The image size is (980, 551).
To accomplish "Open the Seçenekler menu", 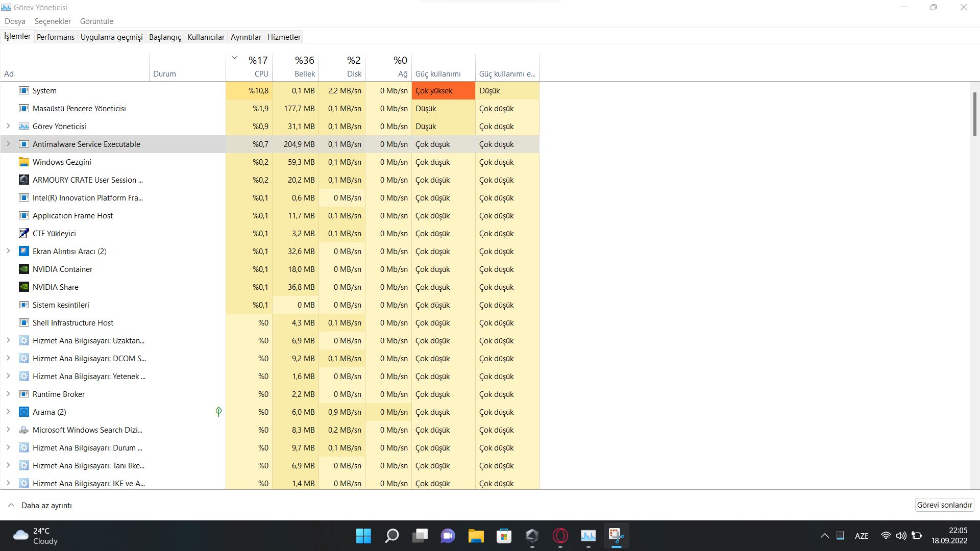I will tap(53, 21).
